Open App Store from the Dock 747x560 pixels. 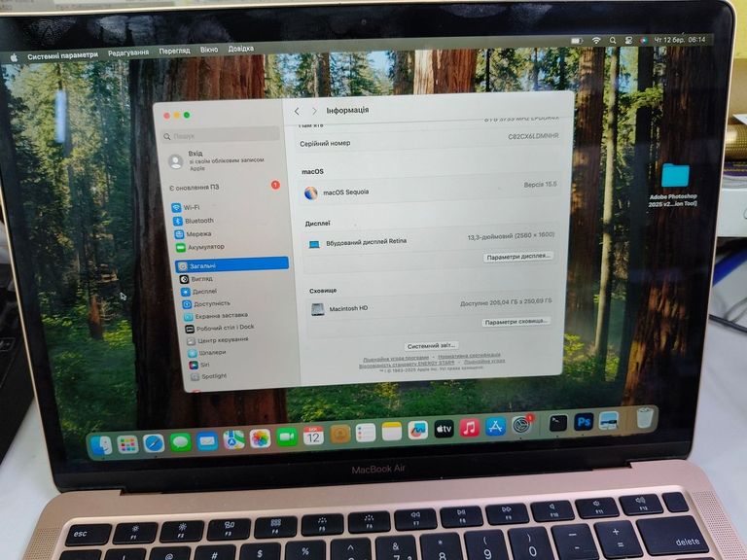(495, 426)
